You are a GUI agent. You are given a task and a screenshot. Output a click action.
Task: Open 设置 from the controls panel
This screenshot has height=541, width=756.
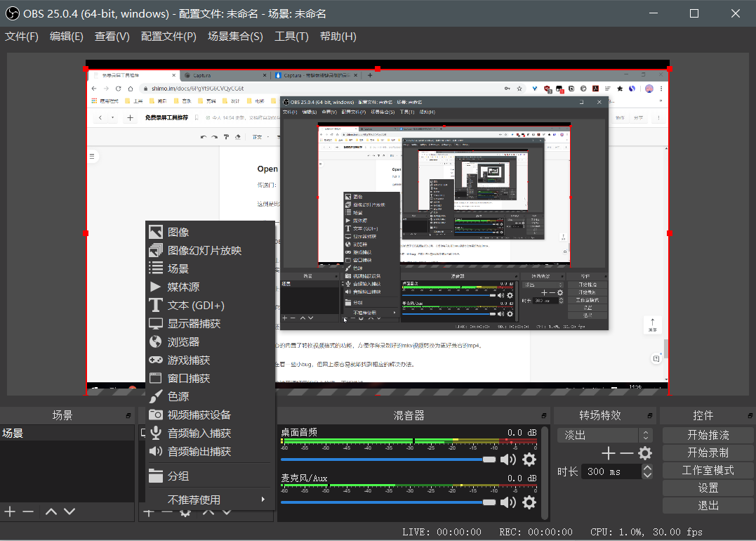(x=708, y=488)
